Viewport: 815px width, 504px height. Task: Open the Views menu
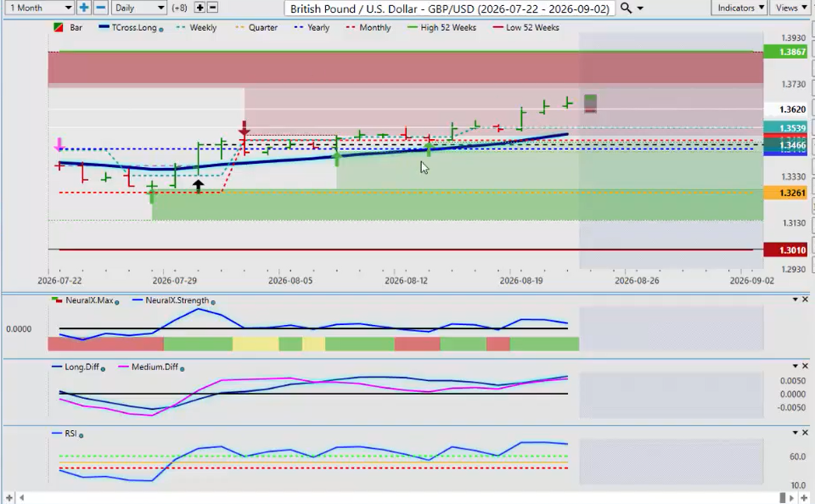pyautogui.click(x=791, y=8)
